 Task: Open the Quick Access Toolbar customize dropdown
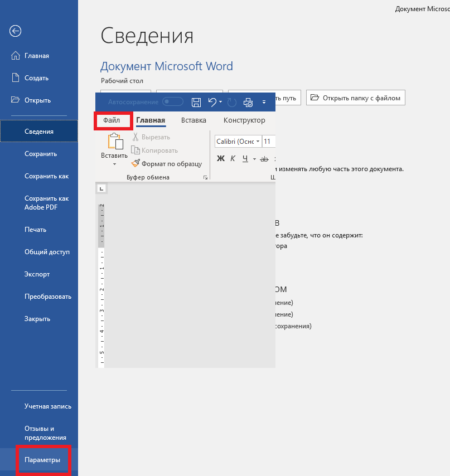coord(264,103)
